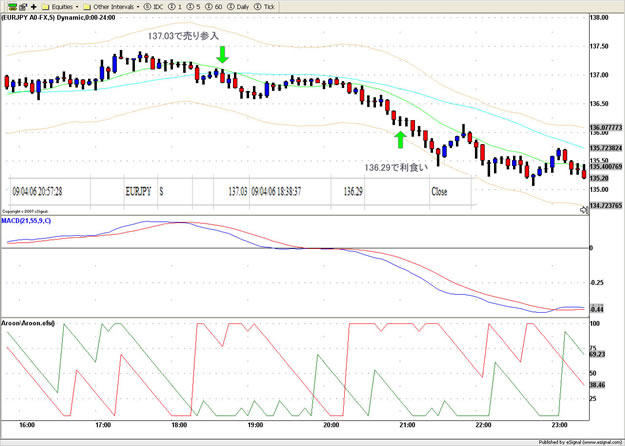Viewport: 625px width, 446px height.
Task: Switch to the 60 minute interval
Action: 214,7
